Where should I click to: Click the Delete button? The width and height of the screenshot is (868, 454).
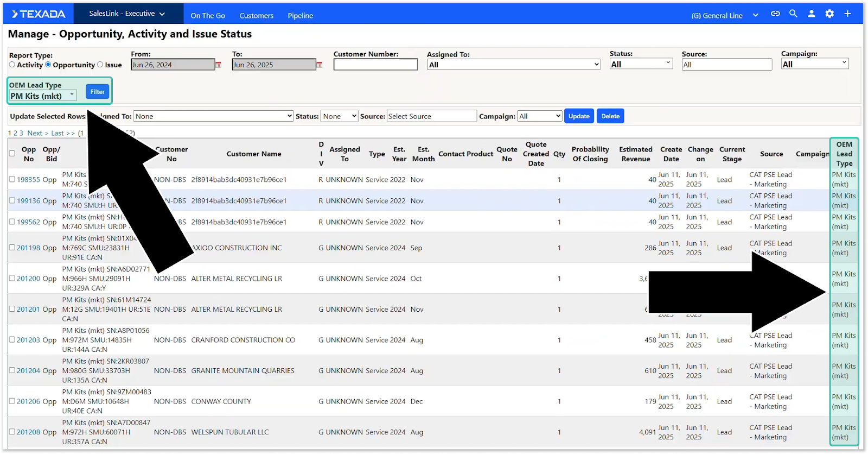point(610,116)
